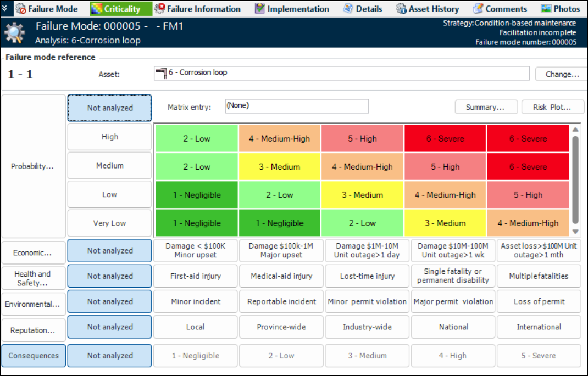Screen dimensions: 588x376
Task: Click the Details tab icon
Action: coord(348,9)
